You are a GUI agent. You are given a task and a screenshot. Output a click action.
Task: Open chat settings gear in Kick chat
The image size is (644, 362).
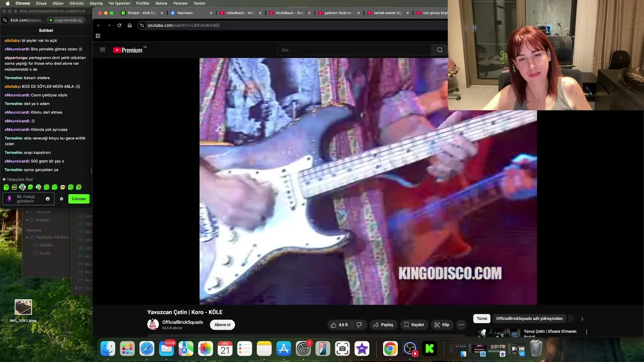tap(62, 199)
